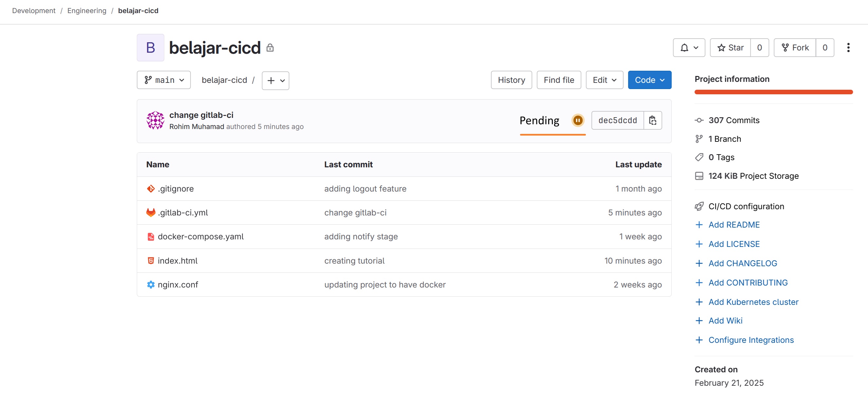Click the three-dot project actions menu

tap(848, 47)
